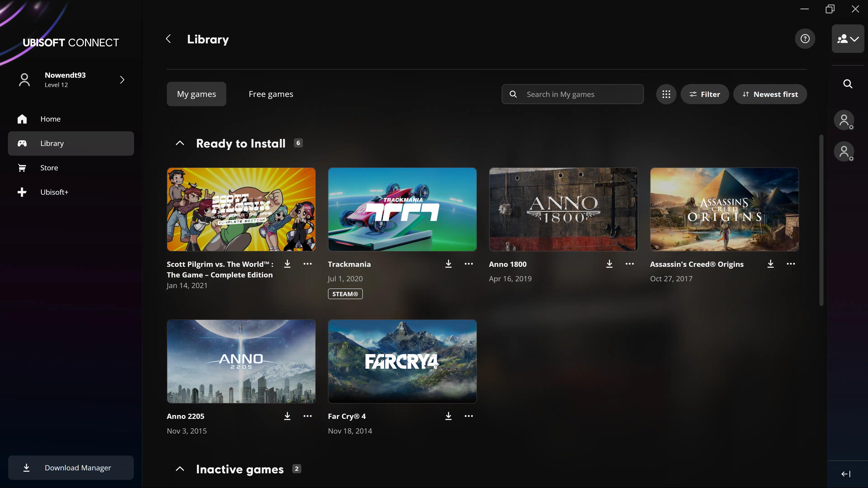Viewport: 868px width, 488px height.
Task: Expand the friends dropdown at top right
Action: pyautogui.click(x=848, y=39)
